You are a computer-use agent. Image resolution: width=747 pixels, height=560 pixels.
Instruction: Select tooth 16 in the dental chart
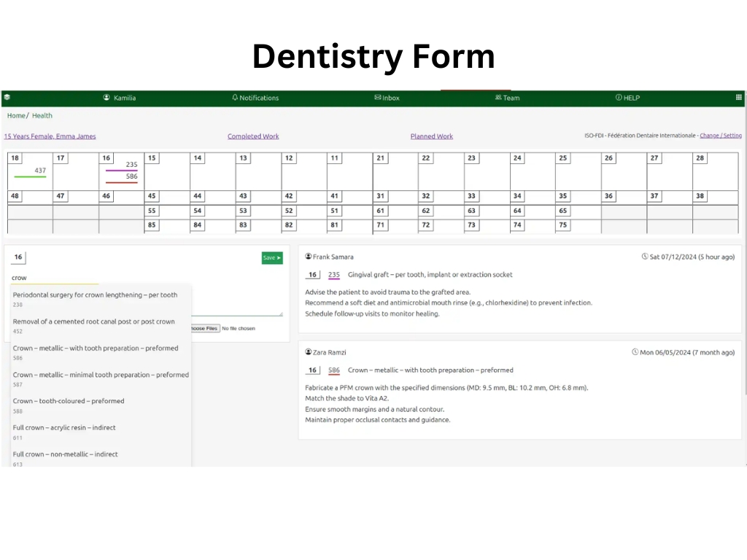[x=107, y=157]
